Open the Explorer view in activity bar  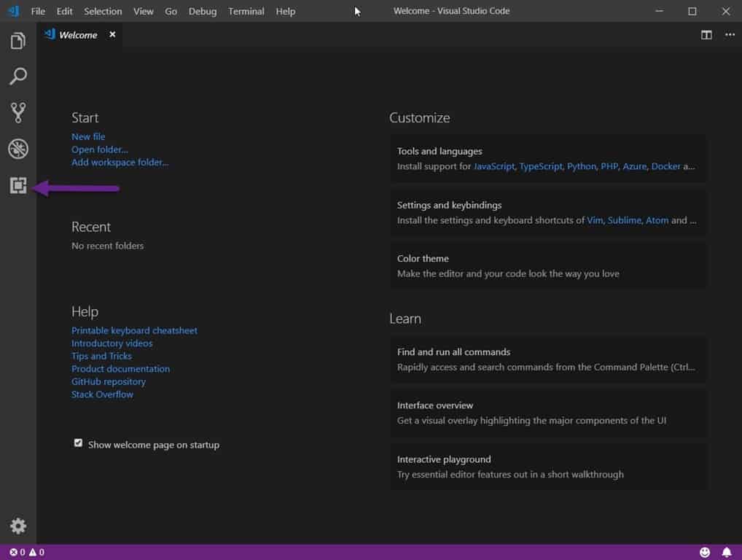point(18,41)
